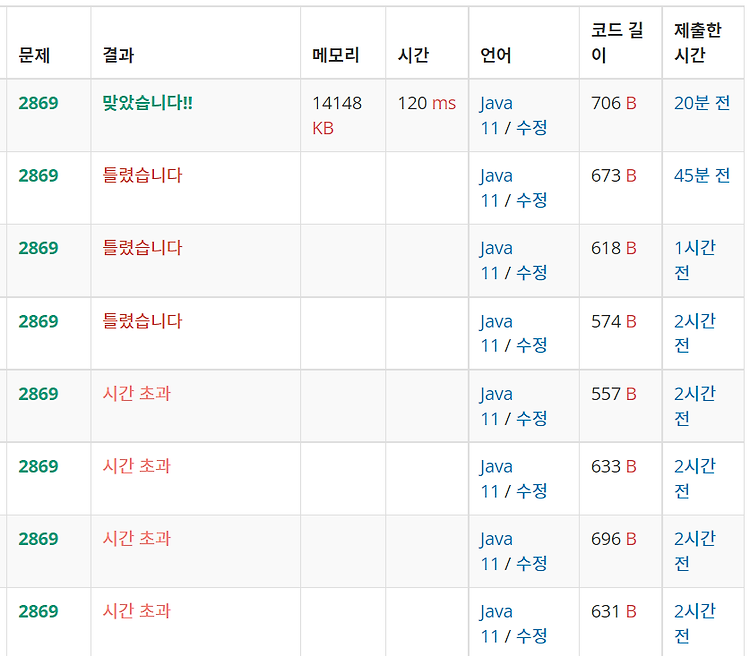Click 시간 초과 result in the 557 B row
The height and width of the screenshot is (656, 750).
tap(137, 394)
